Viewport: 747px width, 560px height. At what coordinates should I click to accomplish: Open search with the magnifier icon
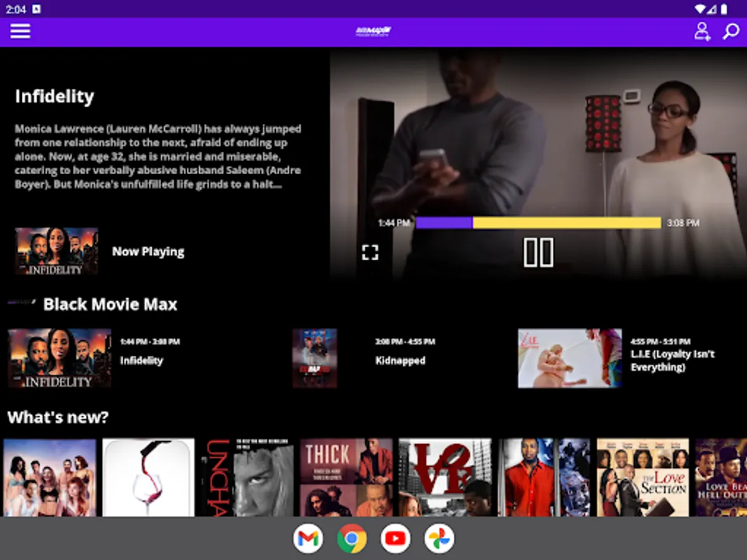pyautogui.click(x=730, y=31)
